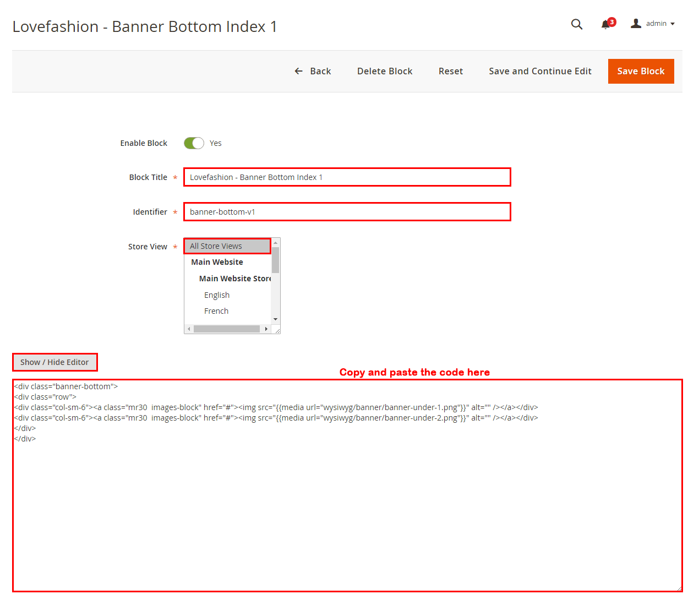The height and width of the screenshot is (616, 699).
Task: Click store list scroll up arrow
Action: tap(276, 243)
